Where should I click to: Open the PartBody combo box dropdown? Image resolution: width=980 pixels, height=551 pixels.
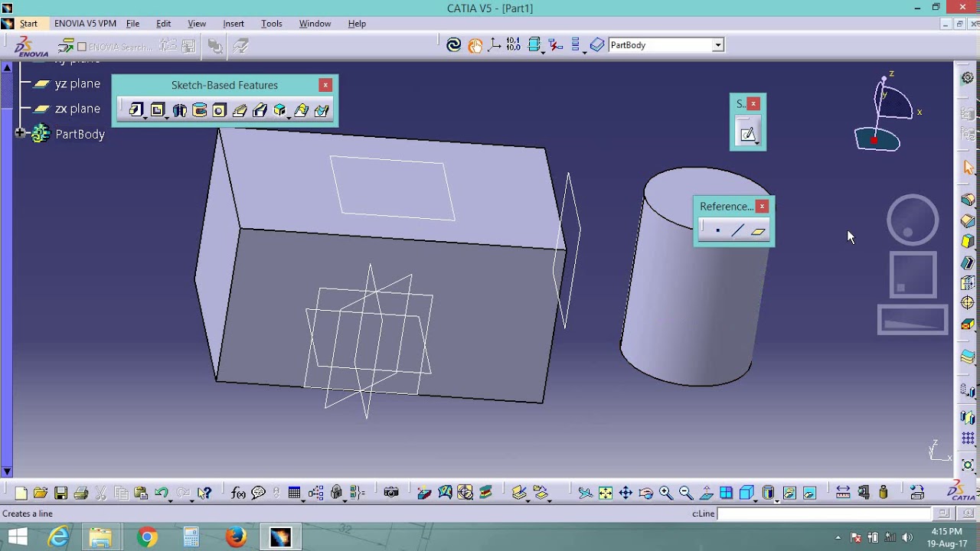click(x=717, y=45)
